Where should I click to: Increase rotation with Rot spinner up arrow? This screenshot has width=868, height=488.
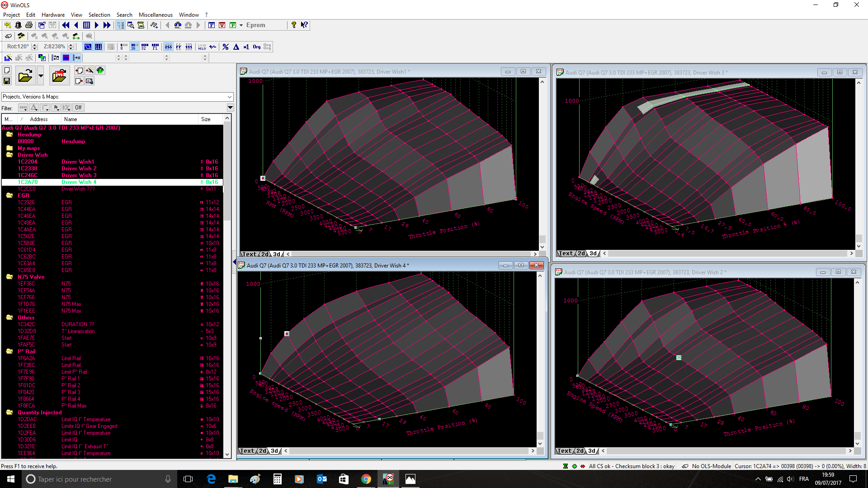click(x=34, y=44)
